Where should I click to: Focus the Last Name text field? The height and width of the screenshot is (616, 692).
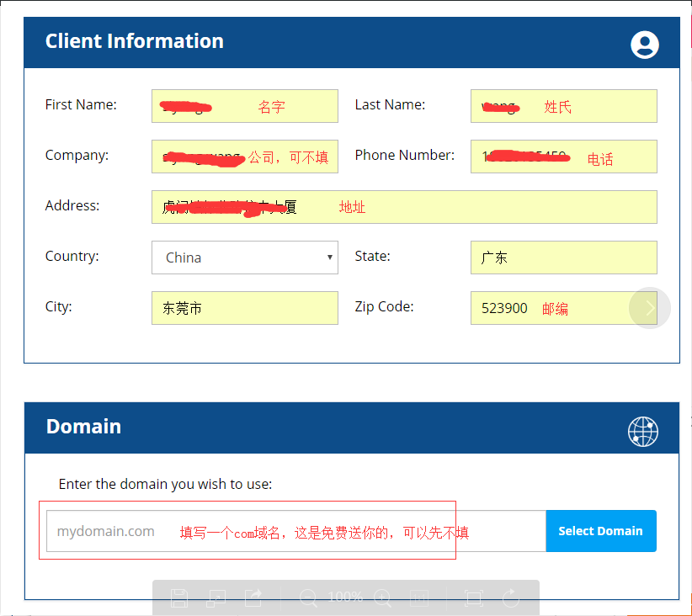pos(563,106)
